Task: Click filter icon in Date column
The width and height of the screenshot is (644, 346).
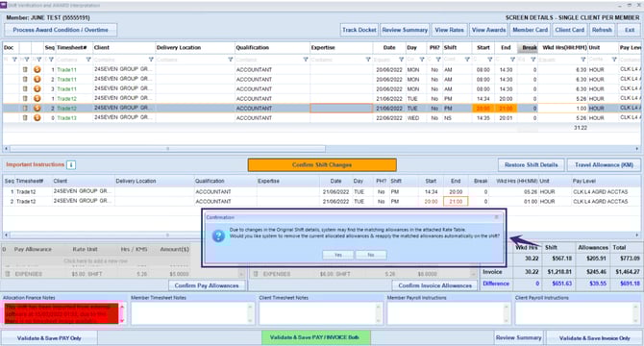Action: tap(401, 60)
